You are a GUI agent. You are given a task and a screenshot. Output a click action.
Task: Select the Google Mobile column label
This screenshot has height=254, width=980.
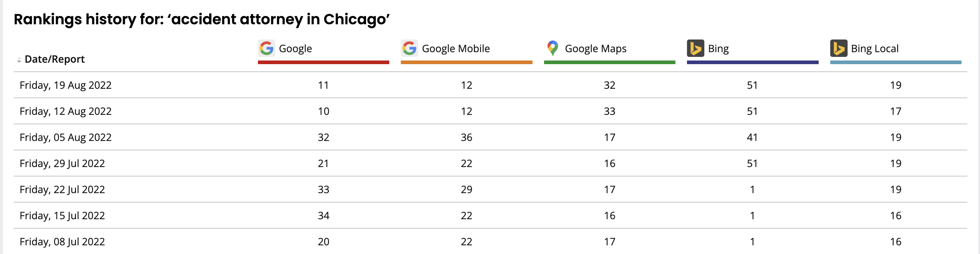click(456, 48)
